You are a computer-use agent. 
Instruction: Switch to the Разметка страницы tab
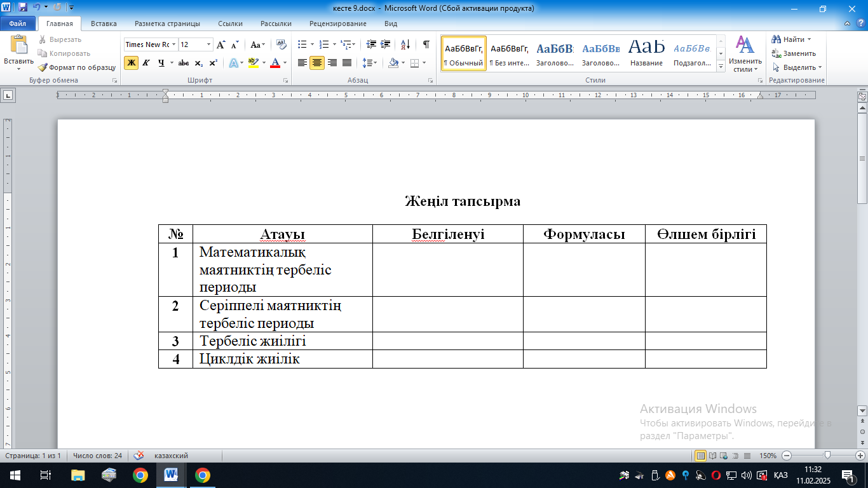click(167, 24)
